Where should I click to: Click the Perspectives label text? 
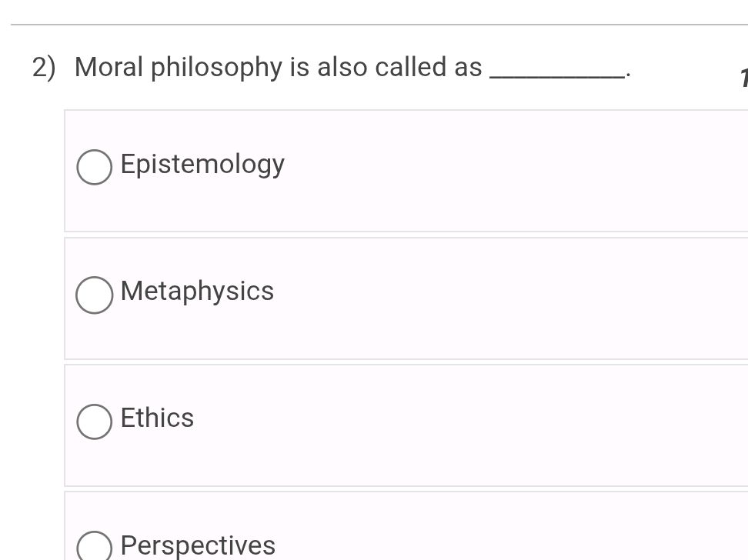click(x=197, y=545)
